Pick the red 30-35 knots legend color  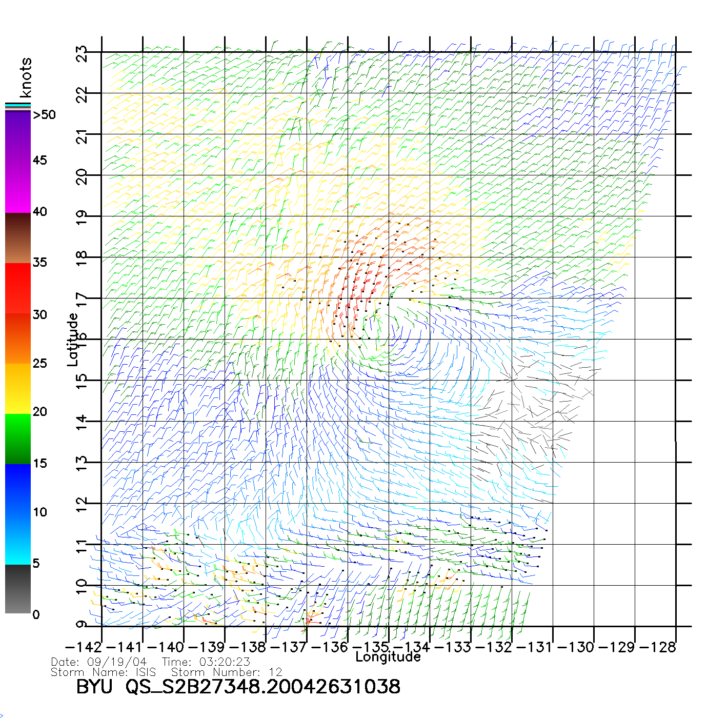pos(18,288)
